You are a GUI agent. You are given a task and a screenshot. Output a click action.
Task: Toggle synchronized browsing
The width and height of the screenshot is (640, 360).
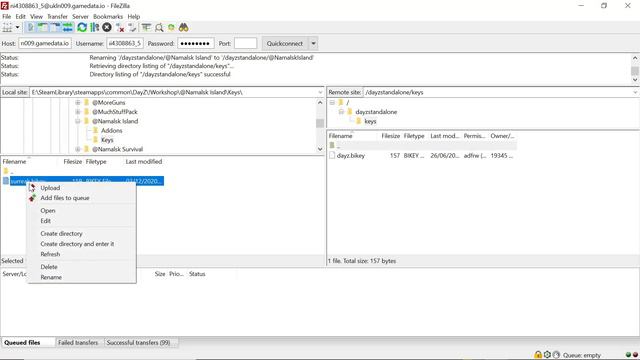coord(171,27)
